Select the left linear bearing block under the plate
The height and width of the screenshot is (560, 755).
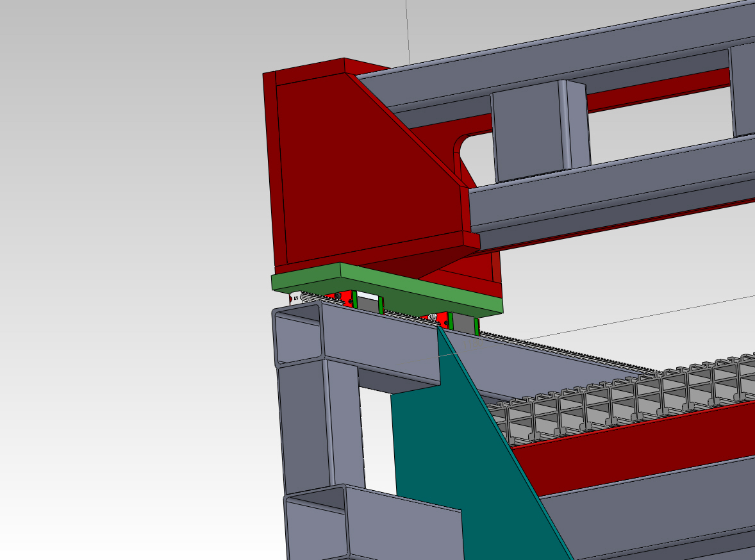(367, 304)
